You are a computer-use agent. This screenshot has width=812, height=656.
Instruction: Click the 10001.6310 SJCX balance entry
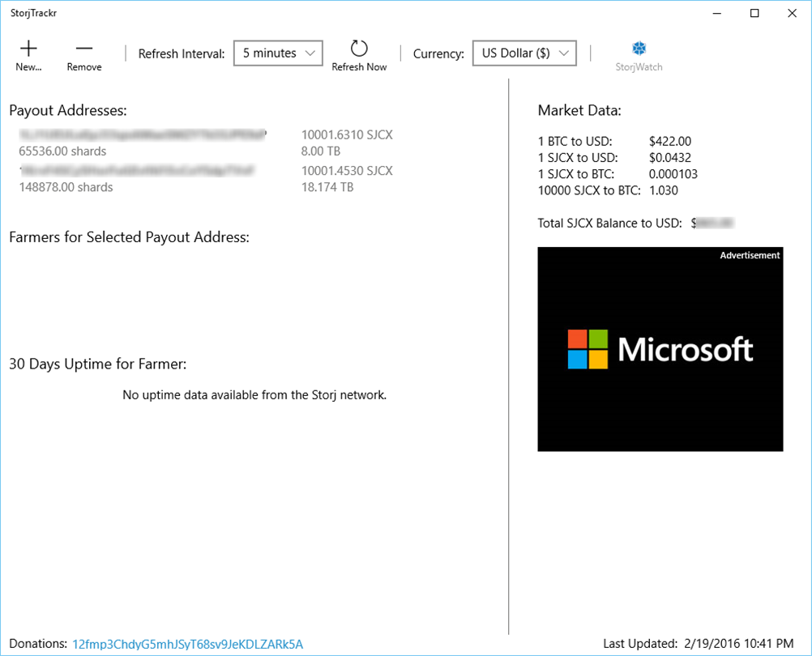click(x=347, y=134)
